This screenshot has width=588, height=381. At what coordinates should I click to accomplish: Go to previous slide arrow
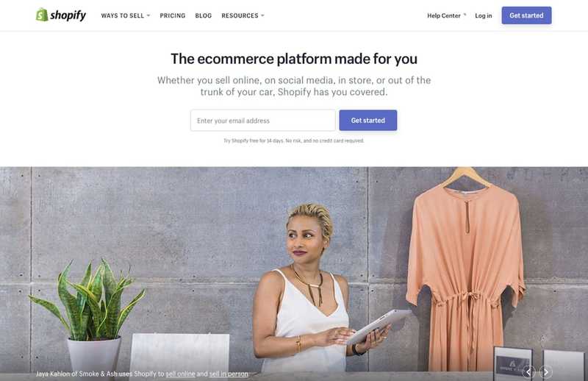[x=528, y=371]
